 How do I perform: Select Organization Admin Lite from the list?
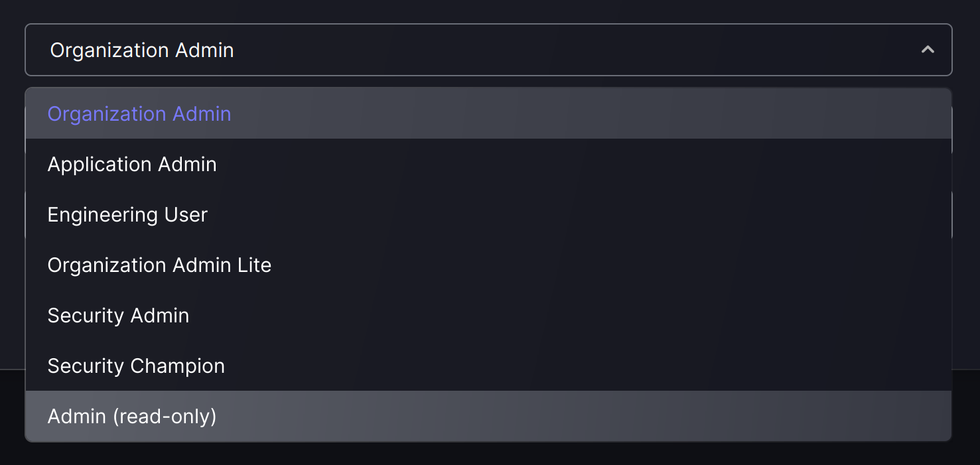(x=488, y=265)
